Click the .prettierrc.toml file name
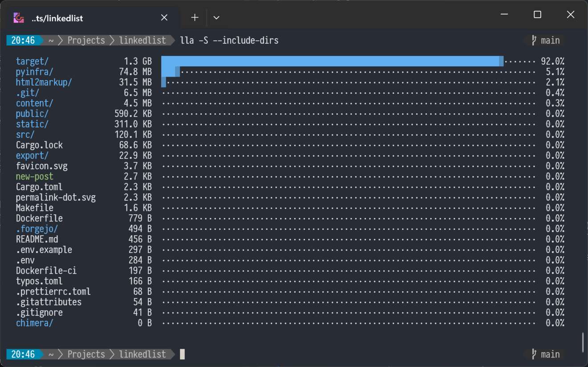Image resolution: width=588 pixels, height=367 pixels. [53, 292]
